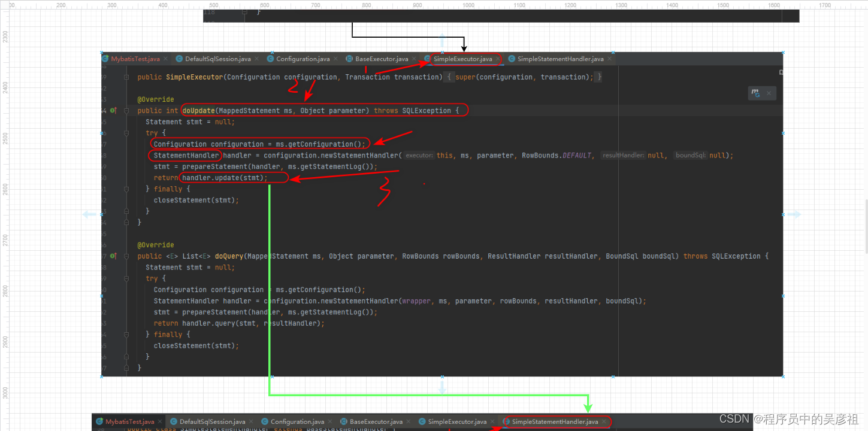868x431 pixels.
Task: Expand folded SimpleExecutor constructor in gutter
Action: coord(126,77)
